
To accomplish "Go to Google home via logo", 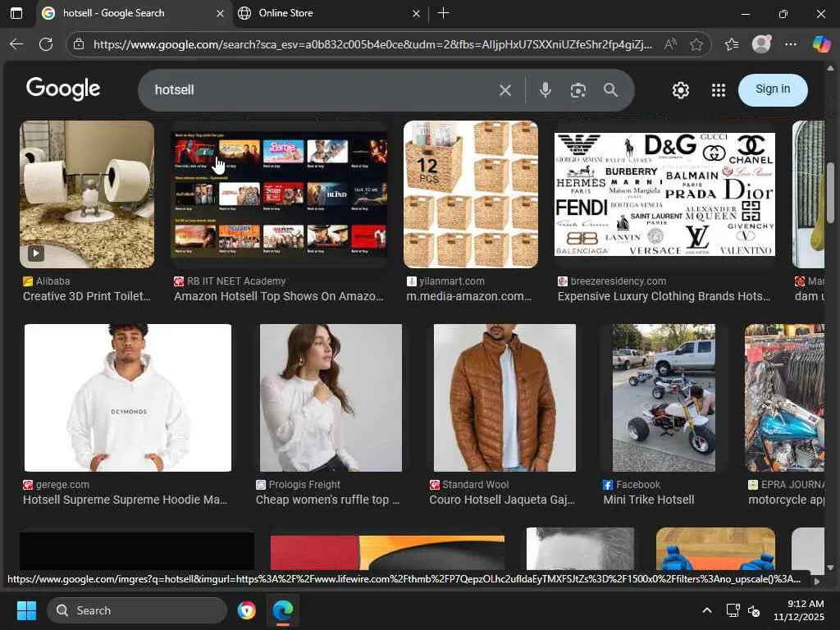I will point(63,89).
